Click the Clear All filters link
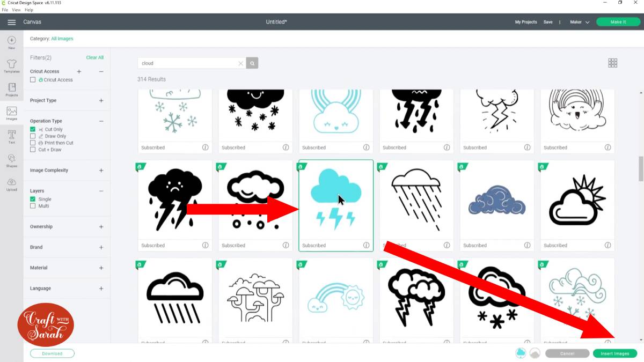This screenshot has height=362, width=644. pyautogui.click(x=95, y=57)
